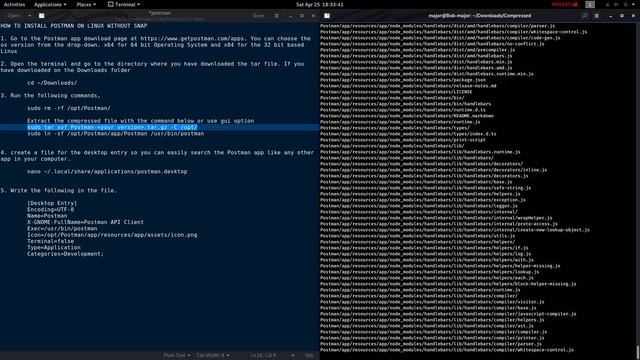Click the 'Exec=/usr/bin/postman' line
The height and width of the screenshot is (360, 640).
click(62, 229)
